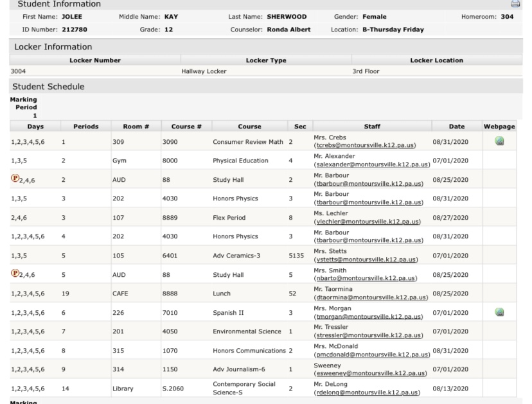
Task: Open the Consumer Review Math webpage icon
Action: coord(499,141)
